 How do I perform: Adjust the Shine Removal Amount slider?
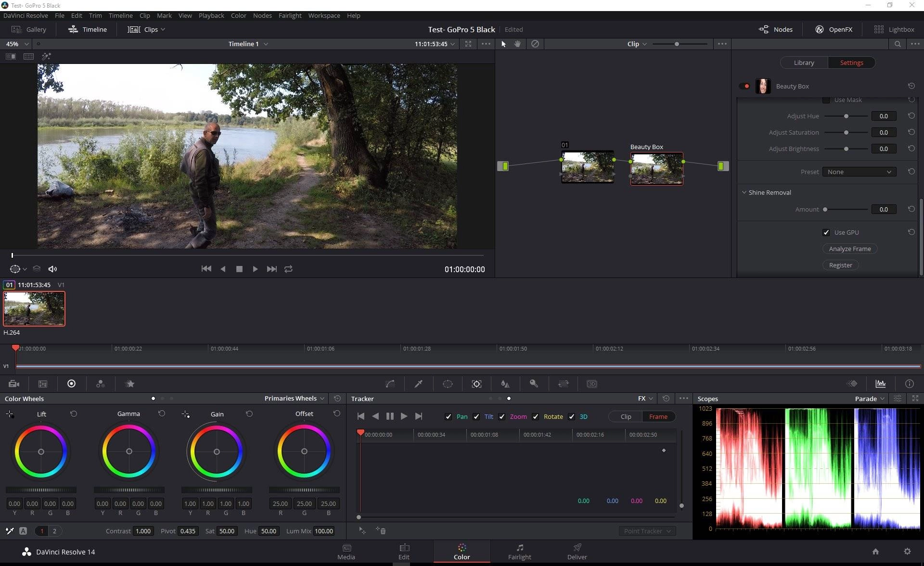[846, 209]
